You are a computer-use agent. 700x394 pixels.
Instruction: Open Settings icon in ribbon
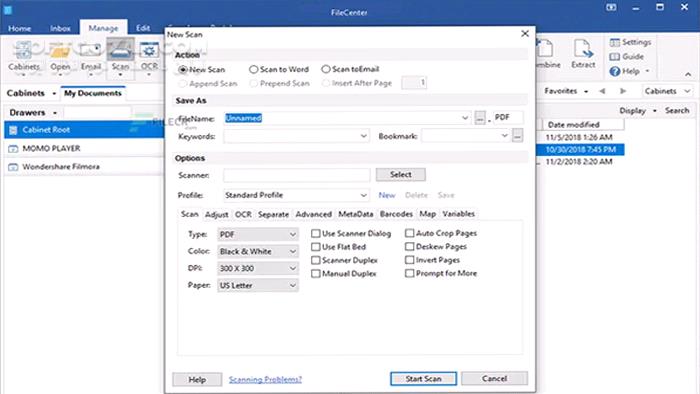[615, 42]
